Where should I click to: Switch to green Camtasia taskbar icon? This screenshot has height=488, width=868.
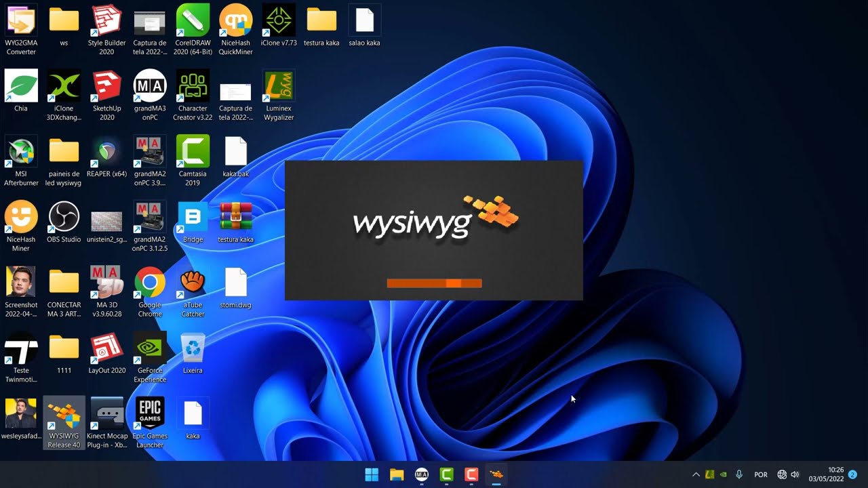[446, 474]
